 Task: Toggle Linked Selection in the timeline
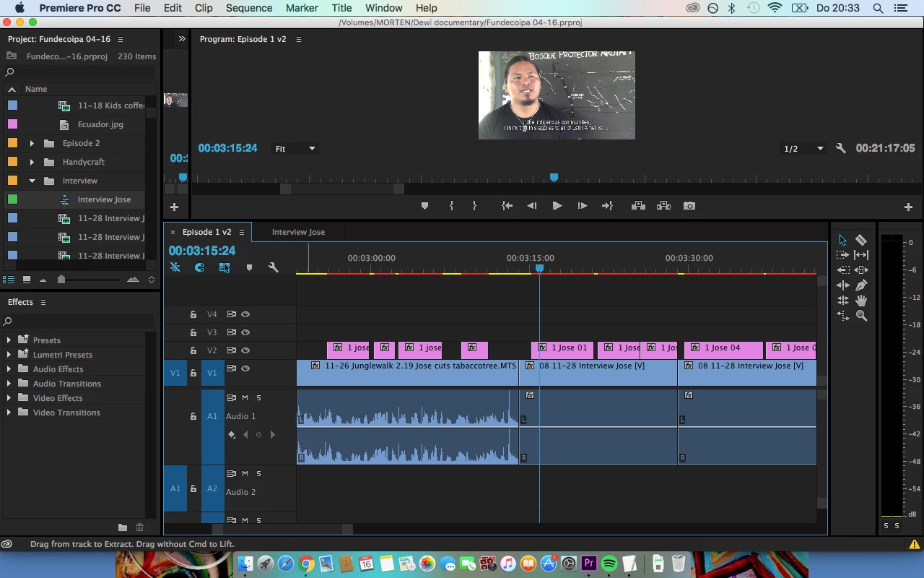tap(225, 267)
